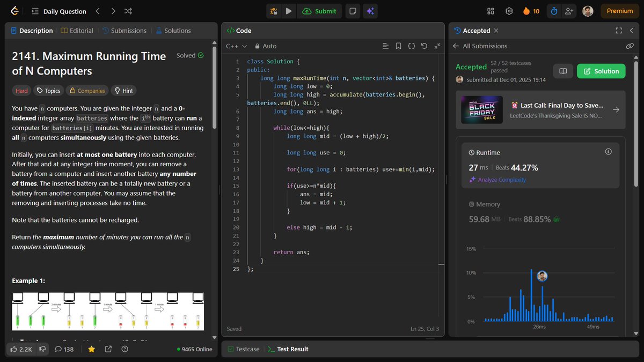Upvote the problem with the thumbs-up
Image resolution: width=644 pixels, height=362 pixels.
(x=14, y=349)
